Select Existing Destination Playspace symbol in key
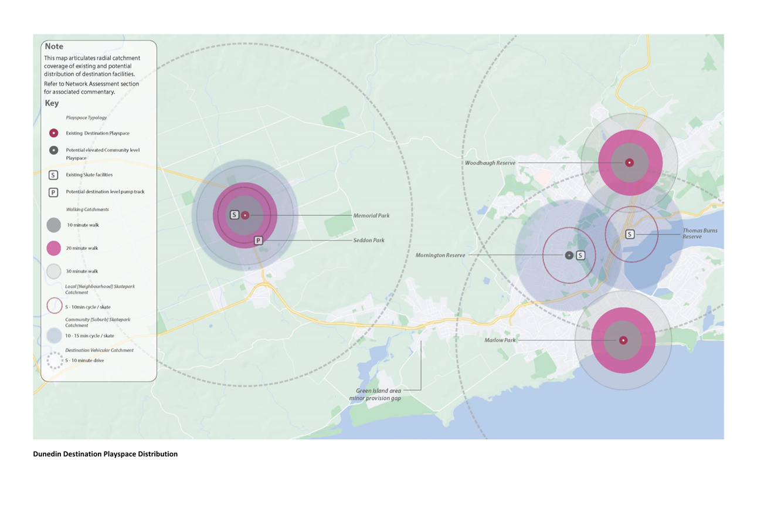 pos(53,133)
